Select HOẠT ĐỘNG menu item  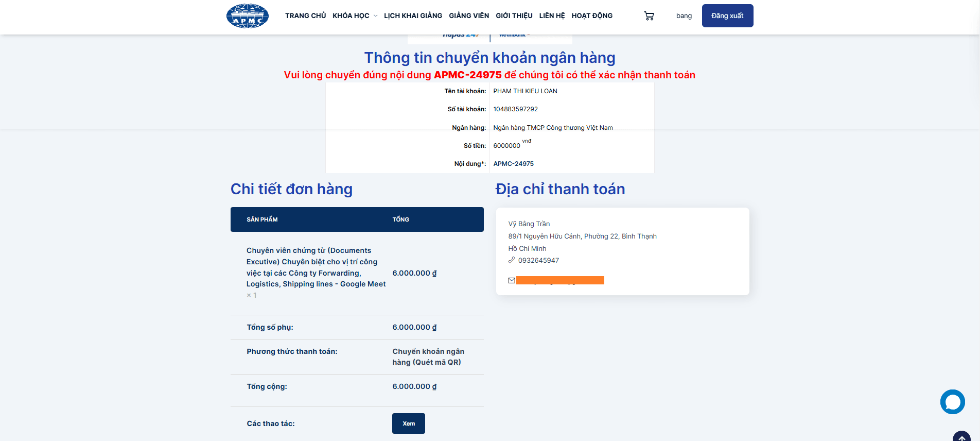(592, 16)
